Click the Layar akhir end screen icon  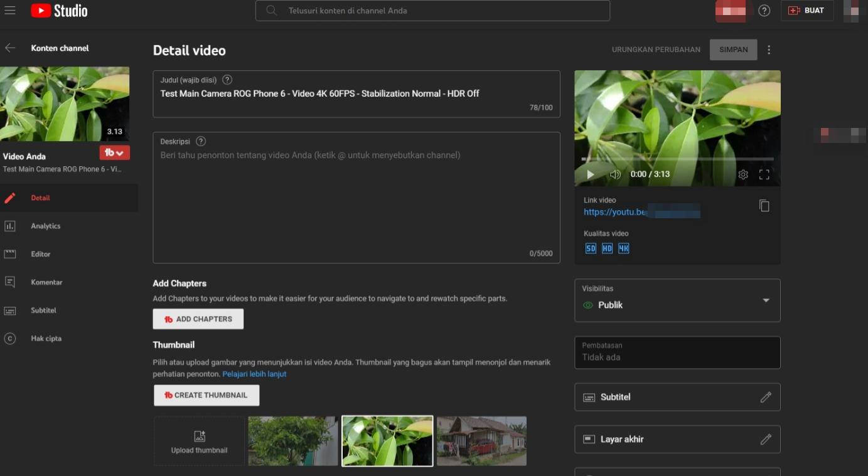click(x=589, y=440)
